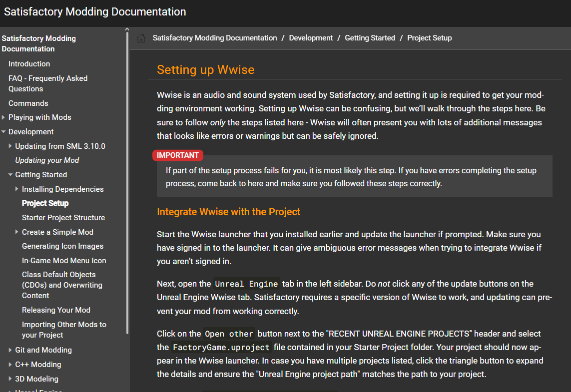
Task: Expand Updating from SML 3.10.0 arrow
Action: (x=10, y=146)
